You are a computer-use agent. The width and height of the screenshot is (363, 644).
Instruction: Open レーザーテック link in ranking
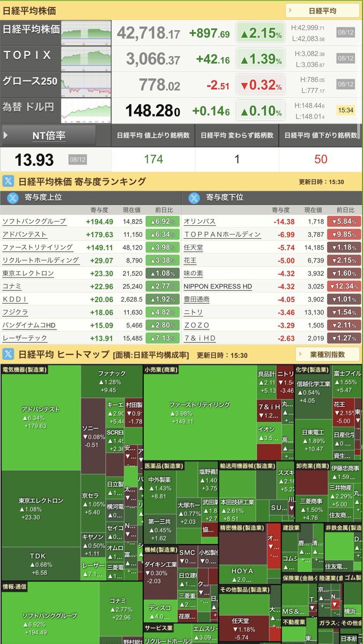(25, 338)
